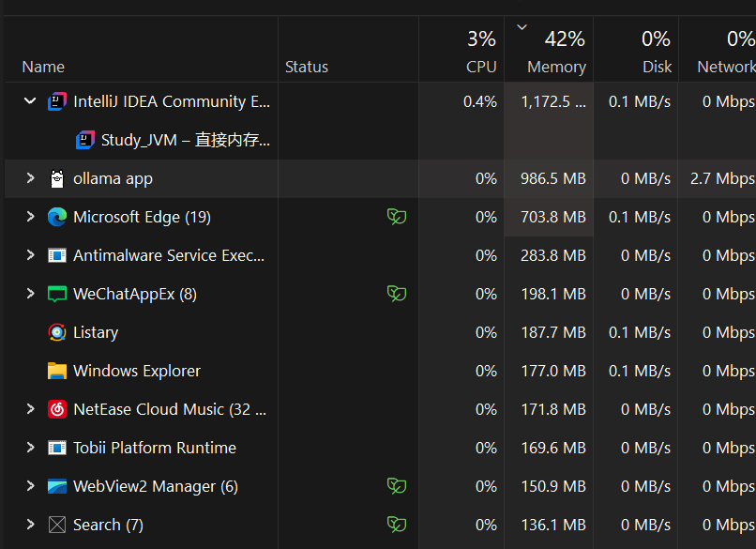The width and height of the screenshot is (756, 549).
Task: Click the IntelliJ IDEA Community icon
Action: pyautogui.click(x=57, y=101)
